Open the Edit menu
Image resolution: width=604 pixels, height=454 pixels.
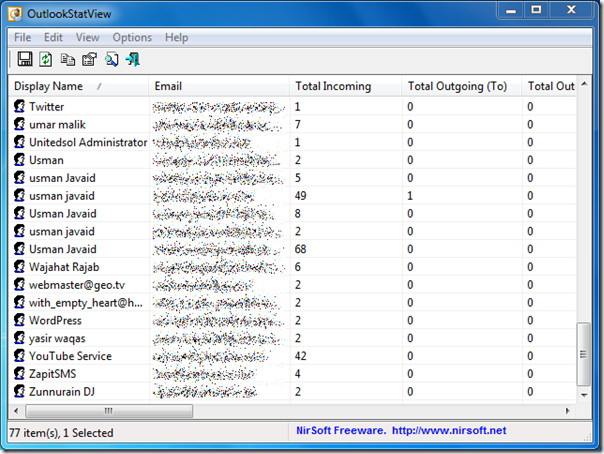point(53,37)
